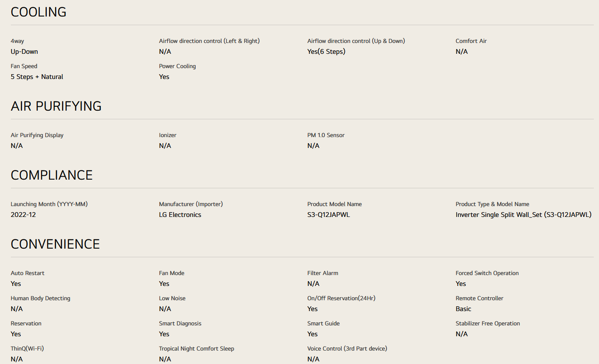Select the Yes(6 Steps) airflow value
This screenshot has width=599, height=364.
click(326, 52)
